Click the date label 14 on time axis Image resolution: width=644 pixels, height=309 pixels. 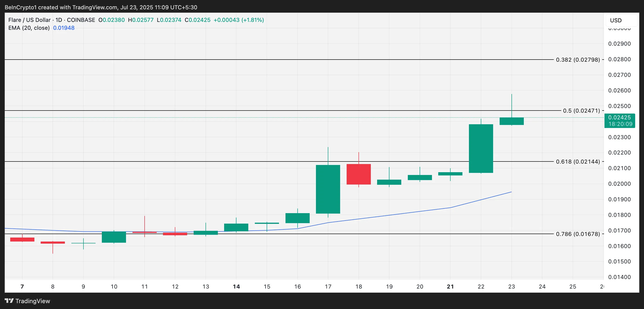236,286
